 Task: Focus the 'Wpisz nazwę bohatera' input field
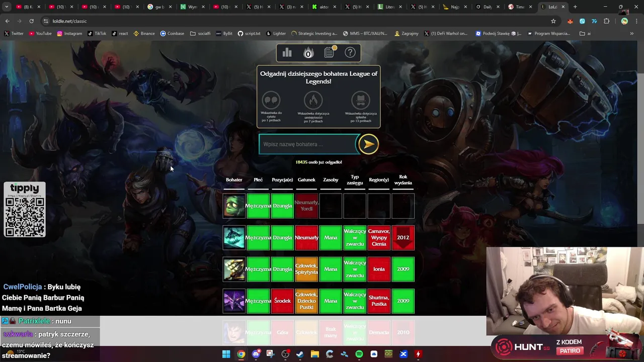[x=308, y=144]
